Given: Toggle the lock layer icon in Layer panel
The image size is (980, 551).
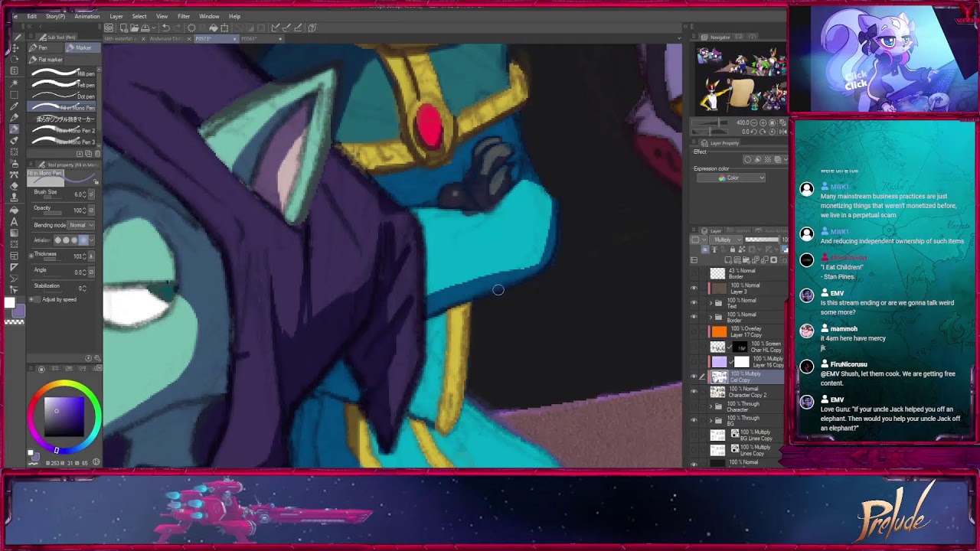Looking at the screenshot, I should coord(733,249).
